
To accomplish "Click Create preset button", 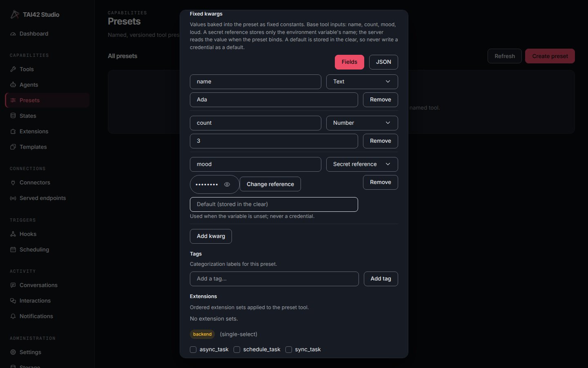I will 550,56.
